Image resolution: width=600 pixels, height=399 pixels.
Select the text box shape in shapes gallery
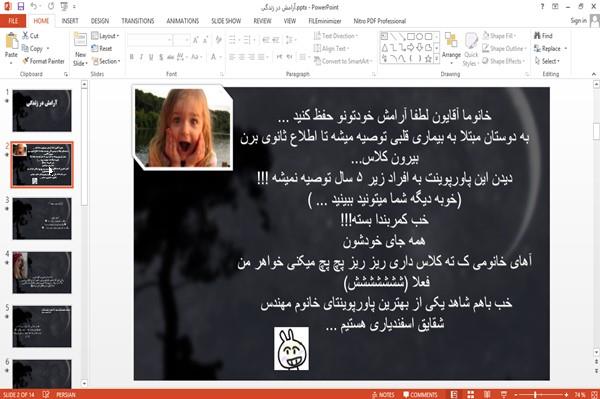pyautogui.click(x=384, y=37)
